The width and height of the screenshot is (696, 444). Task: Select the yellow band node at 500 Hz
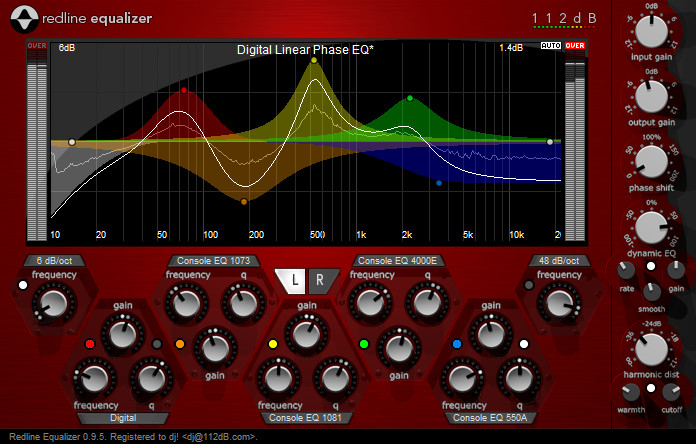pos(314,60)
